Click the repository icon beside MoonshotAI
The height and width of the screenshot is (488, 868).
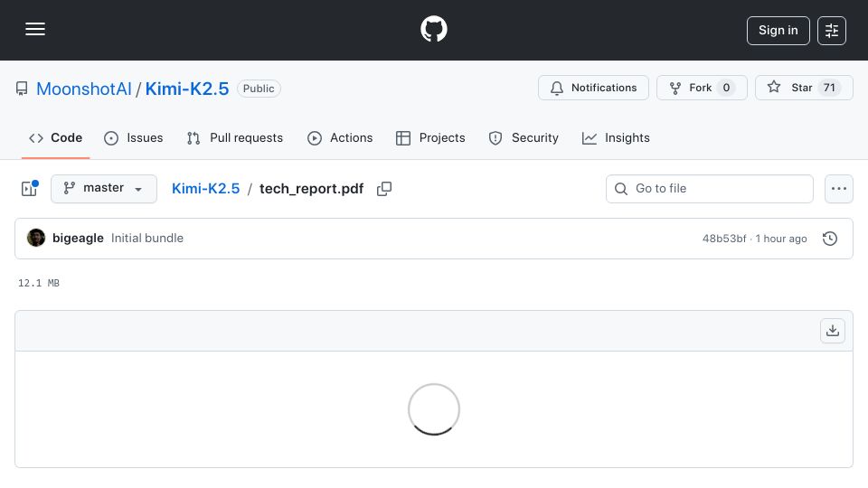[x=22, y=89]
